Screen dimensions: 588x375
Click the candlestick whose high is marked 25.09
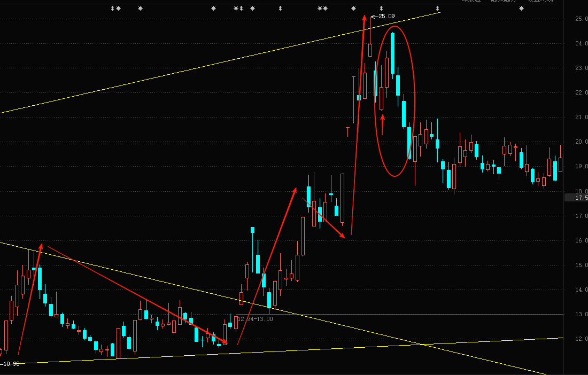pyautogui.click(x=370, y=50)
